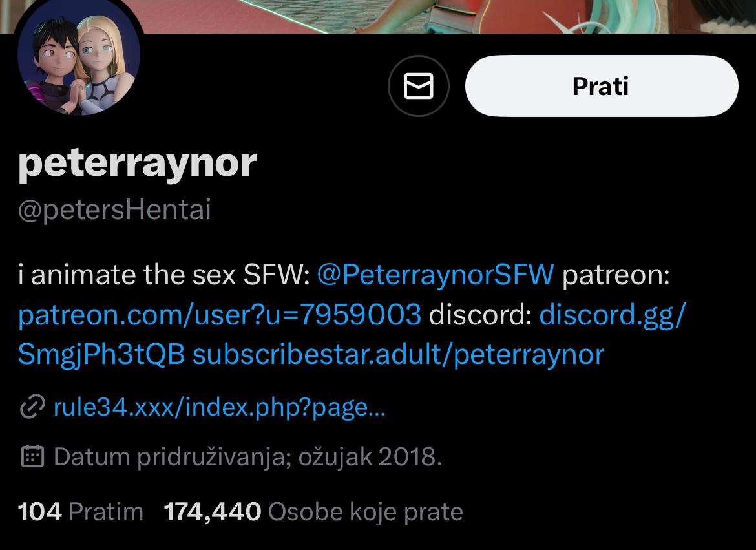Open the 104 Pratim following list

tap(81, 512)
